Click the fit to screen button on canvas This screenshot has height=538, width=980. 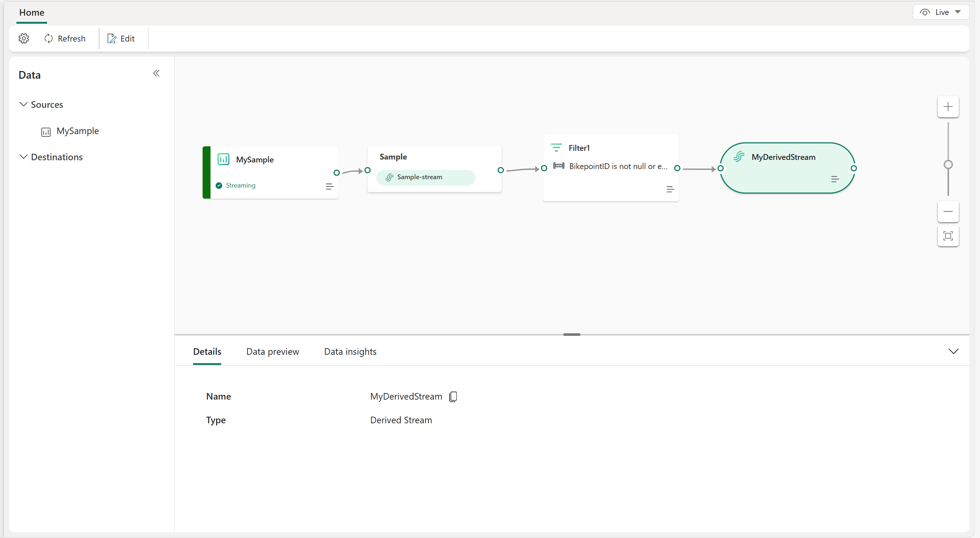[949, 236]
